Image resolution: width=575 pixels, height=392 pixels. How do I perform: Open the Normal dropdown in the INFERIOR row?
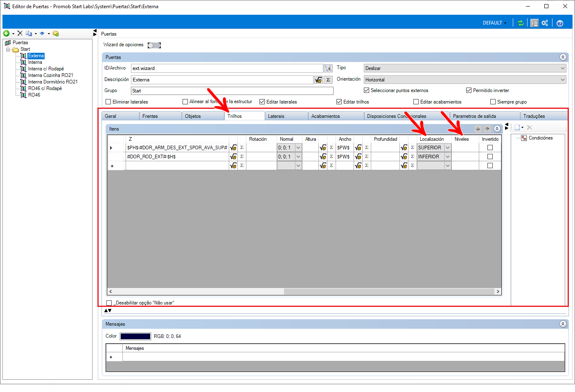289,157
